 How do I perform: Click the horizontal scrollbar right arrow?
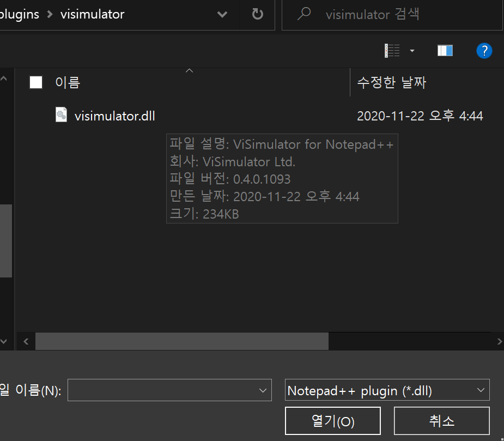499,341
